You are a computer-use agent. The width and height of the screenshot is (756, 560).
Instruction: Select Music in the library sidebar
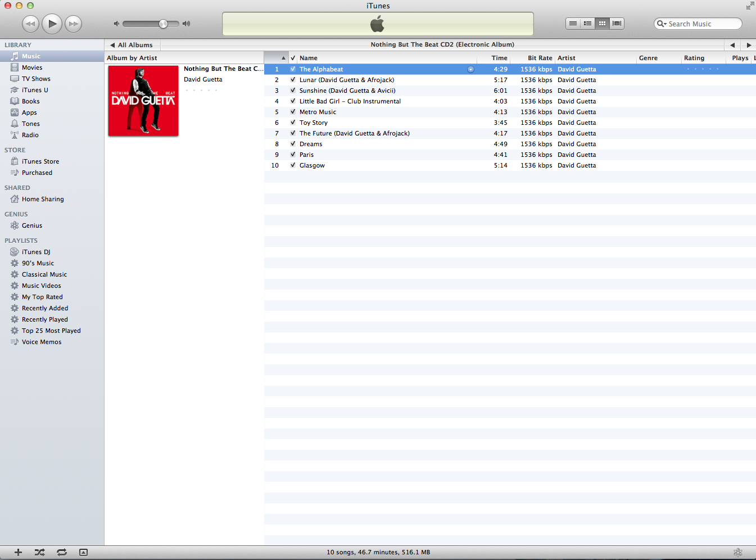click(52, 56)
